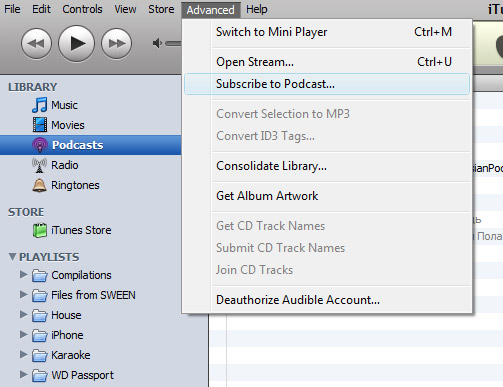
Task: Click the Compilations folder icon
Action: 40,276
